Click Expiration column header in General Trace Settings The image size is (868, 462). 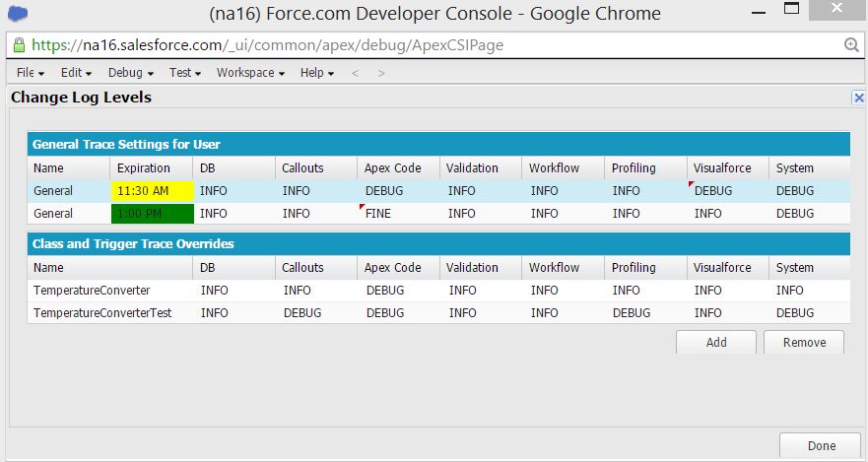point(152,168)
